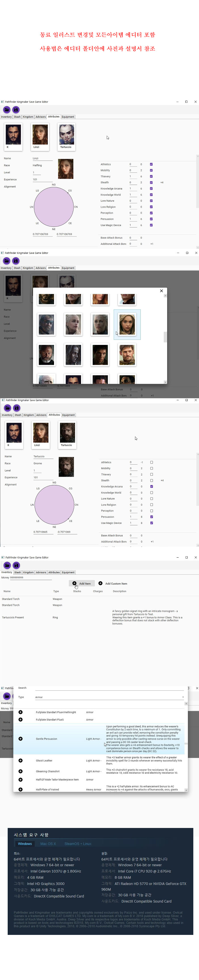
Task: Select Windows system requirements tab
Action: (25, 844)
